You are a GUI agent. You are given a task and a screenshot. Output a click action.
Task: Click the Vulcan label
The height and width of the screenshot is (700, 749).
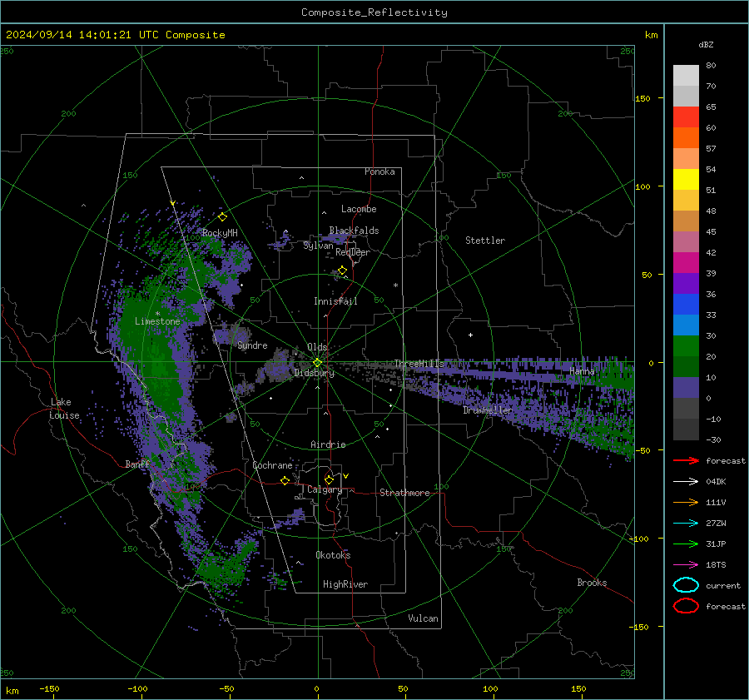424,618
